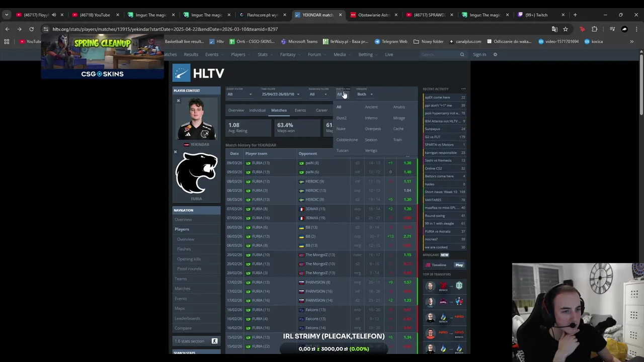Click the Sign in link
This screenshot has height=362, width=644.
click(x=479, y=54)
